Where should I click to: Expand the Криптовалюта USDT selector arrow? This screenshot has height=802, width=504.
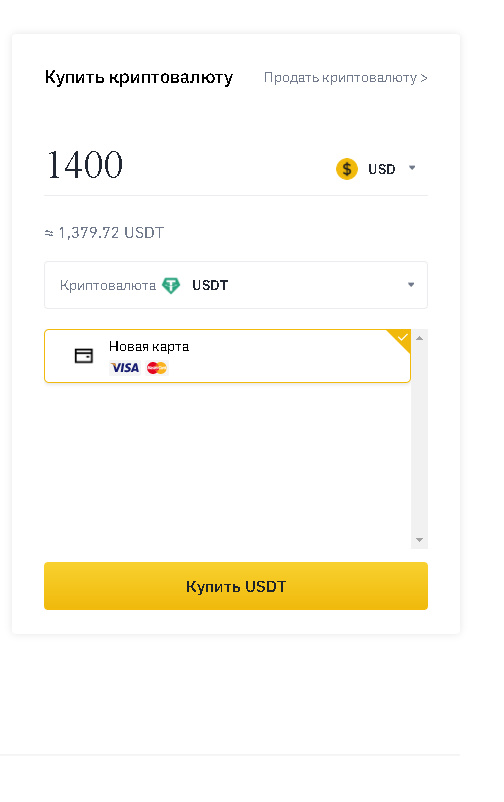click(x=411, y=285)
